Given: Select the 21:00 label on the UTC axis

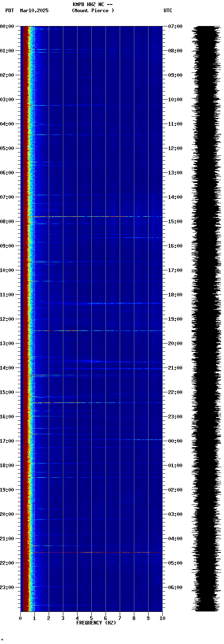Looking at the screenshot, I should 175,368.
